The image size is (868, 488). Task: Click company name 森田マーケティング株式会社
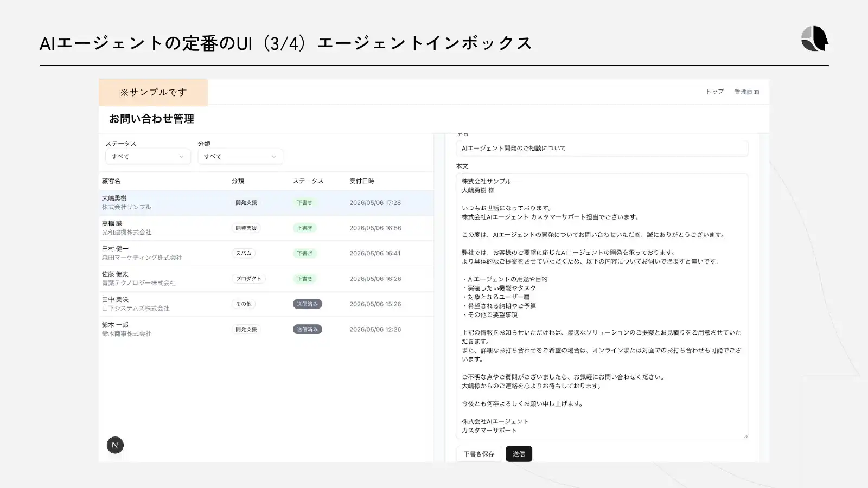pos(142,258)
